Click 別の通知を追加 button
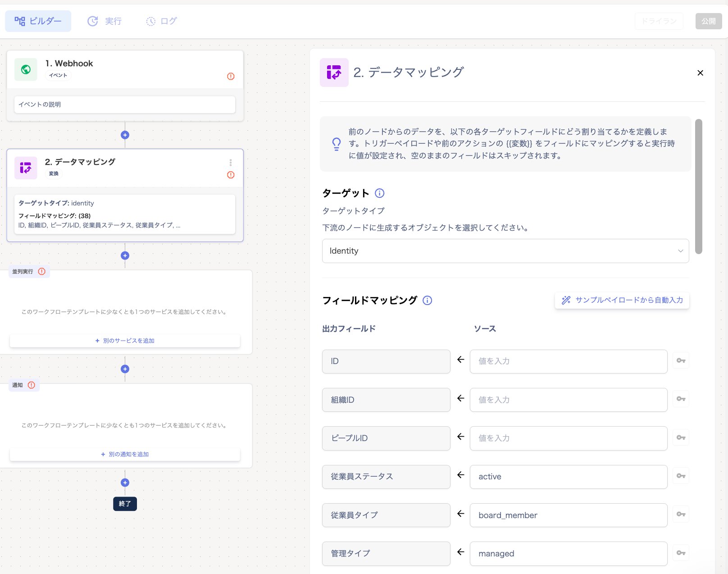This screenshot has width=728, height=574. pyautogui.click(x=125, y=454)
